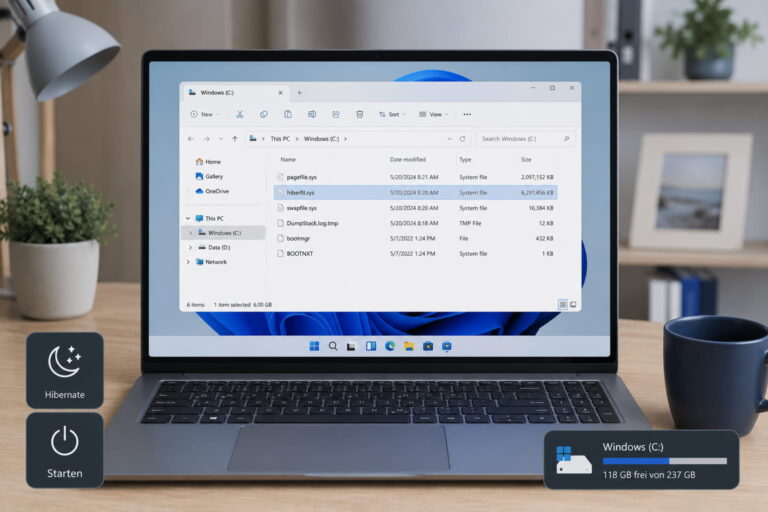The height and width of the screenshot is (512, 768).
Task: Switch to details view in status bar
Action: (x=563, y=305)
